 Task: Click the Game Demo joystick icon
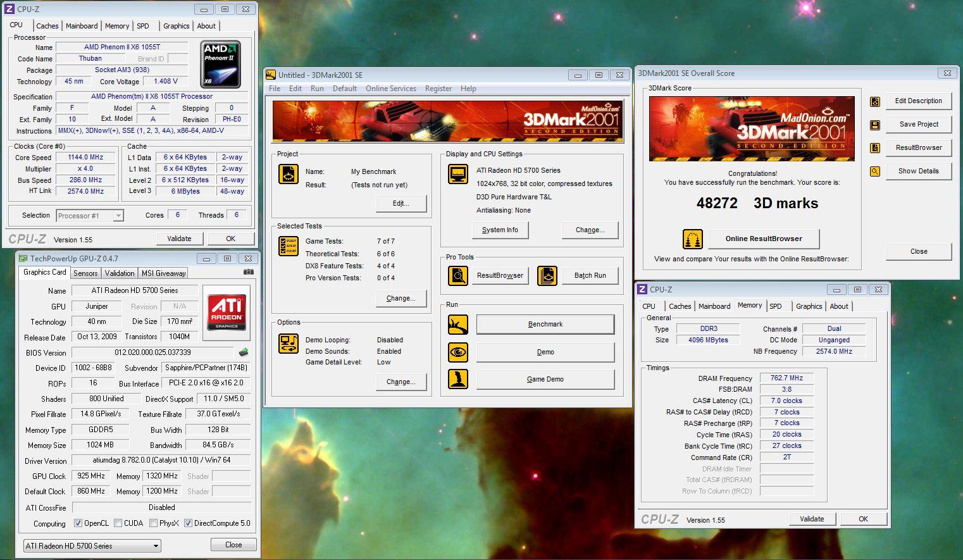(458, 379)
